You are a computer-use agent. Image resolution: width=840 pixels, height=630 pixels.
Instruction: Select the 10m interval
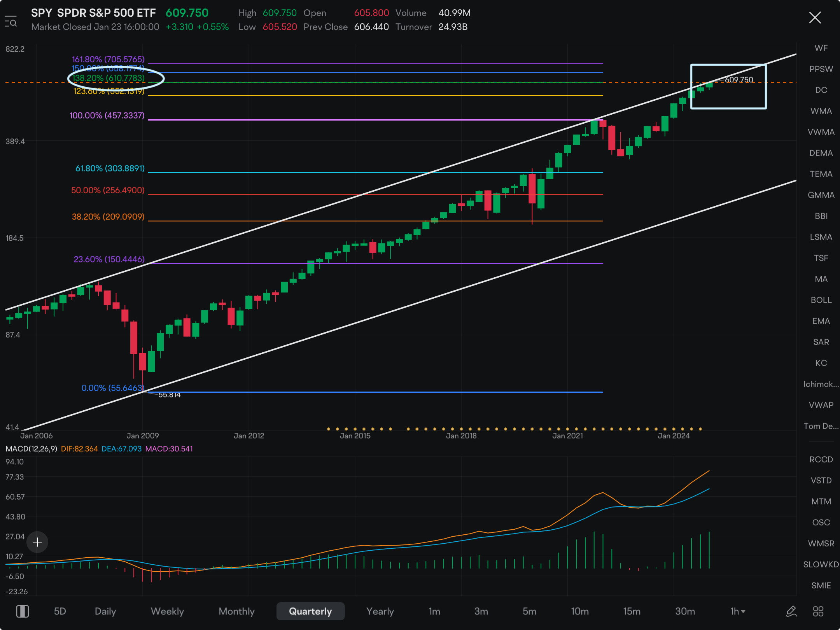(580, 611)
